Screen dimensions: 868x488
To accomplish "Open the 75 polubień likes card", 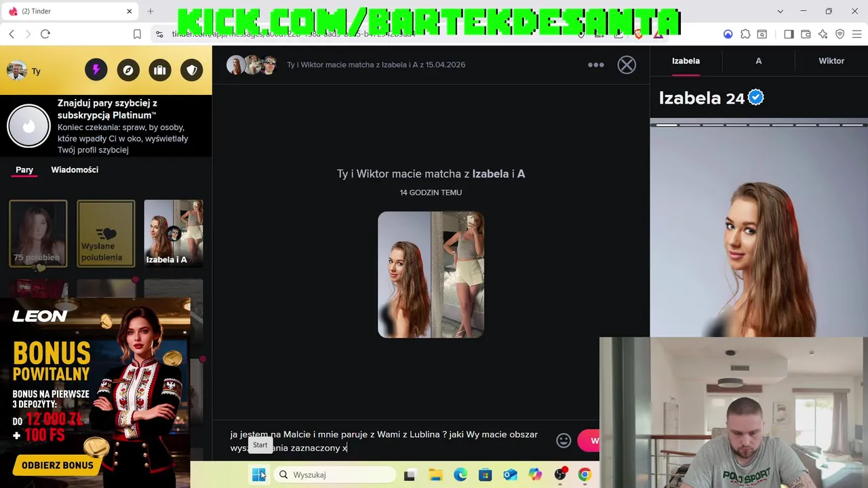I will pyautogui.click(x=38, y=233).
